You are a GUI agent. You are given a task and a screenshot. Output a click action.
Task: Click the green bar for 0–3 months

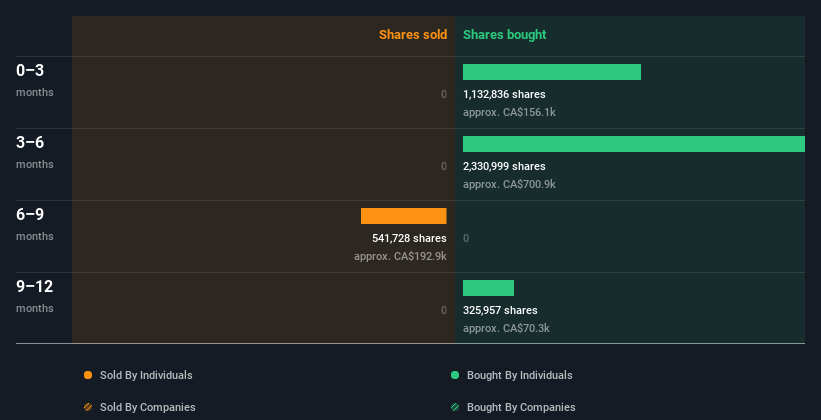click(x=552, y=72)
